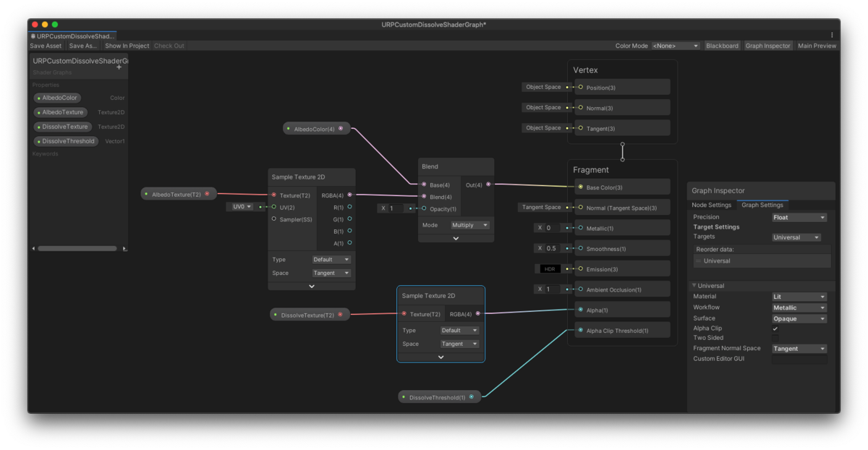
Task: Click R(1) output port of Sample Texture 2D
Action: point(349,207)
